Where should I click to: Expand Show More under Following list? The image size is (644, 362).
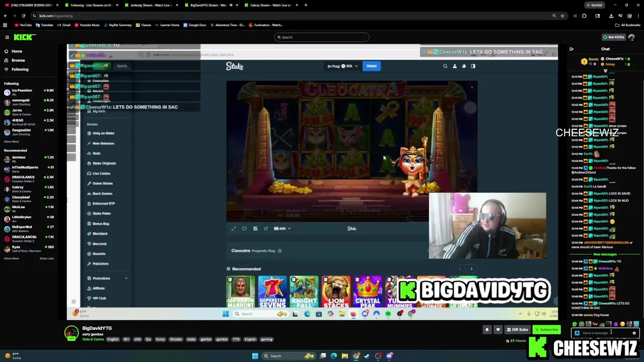[x=12, y=142]
